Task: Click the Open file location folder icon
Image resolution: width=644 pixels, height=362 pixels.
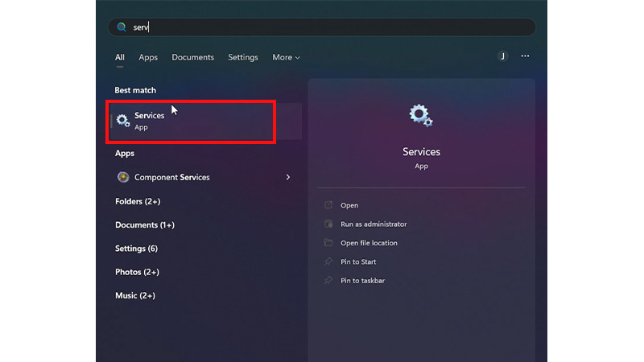Action: [328, 243]
